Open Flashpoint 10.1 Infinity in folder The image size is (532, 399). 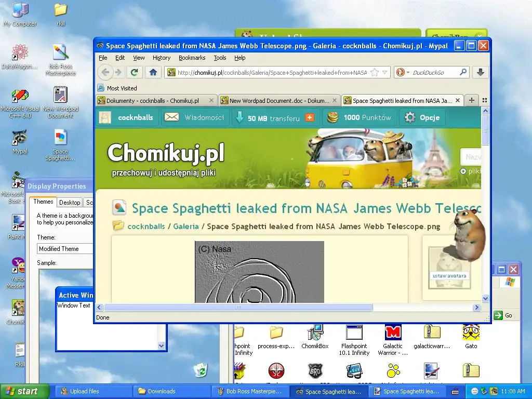point(354,340)
